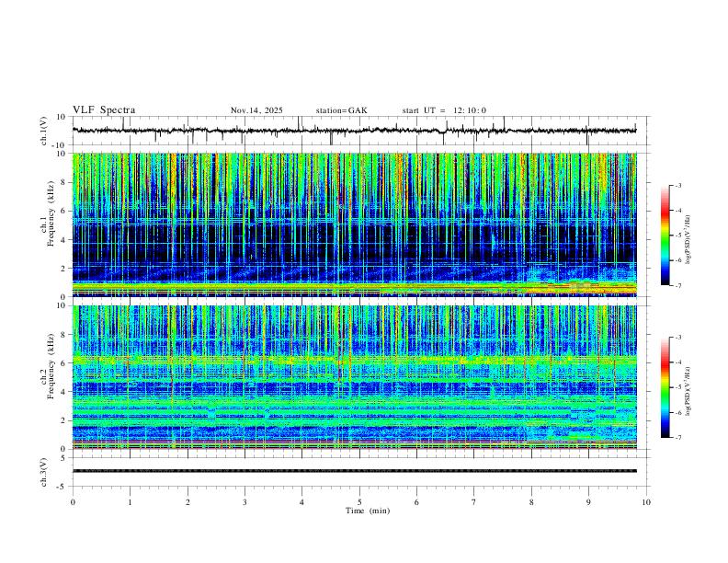Screen dimensions: 728x563
Task: Click the time axis tick label "7"
Action: (x=474, y=502)
